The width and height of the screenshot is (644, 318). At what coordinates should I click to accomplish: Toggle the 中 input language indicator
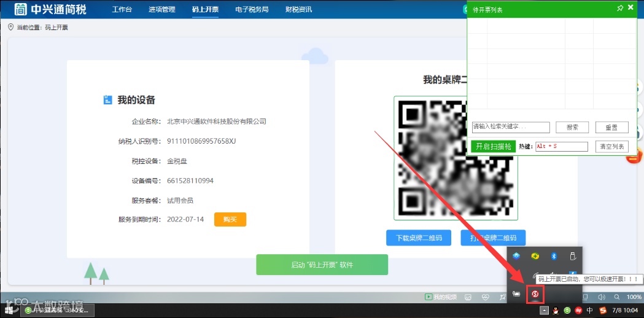click(x=590, y=310)
